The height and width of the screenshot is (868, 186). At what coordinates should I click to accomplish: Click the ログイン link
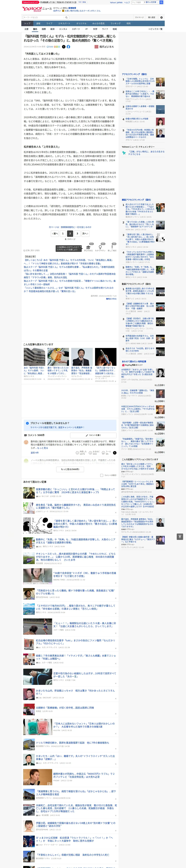point(57,11)
